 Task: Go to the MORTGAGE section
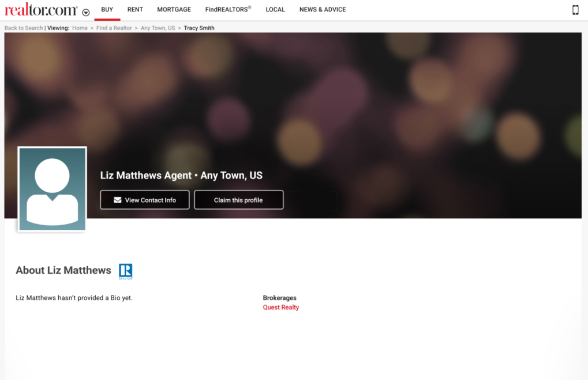point(174,10)
